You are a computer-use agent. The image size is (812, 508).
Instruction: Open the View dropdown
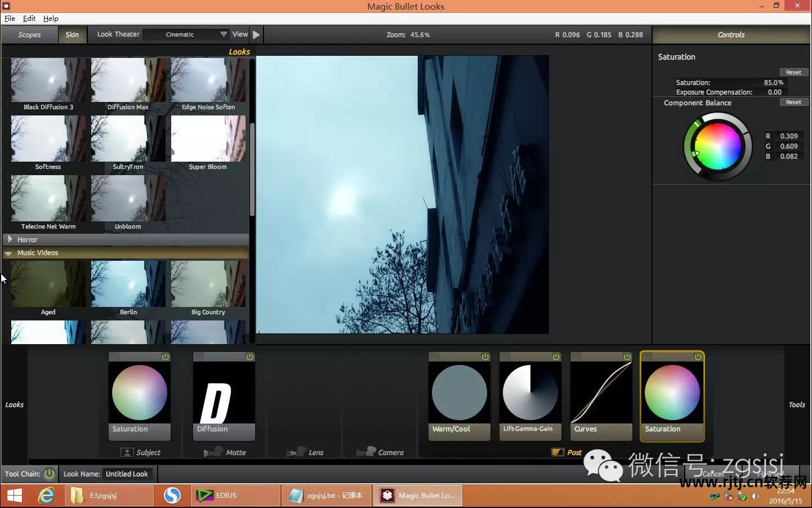click(240, 34)
